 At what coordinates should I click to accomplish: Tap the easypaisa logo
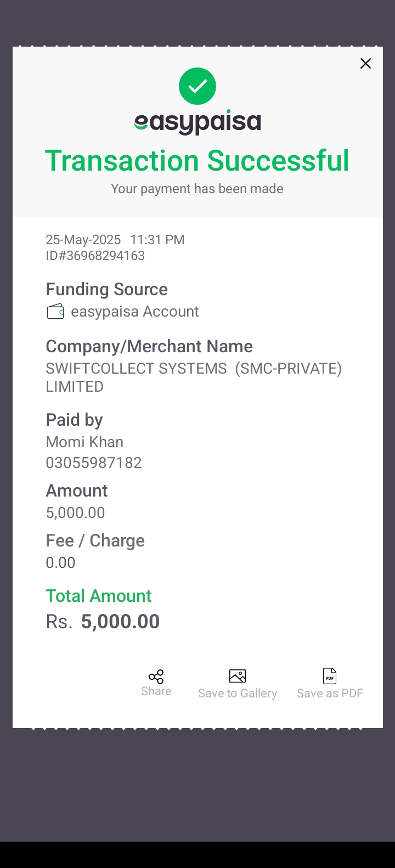tap(198, 122)
